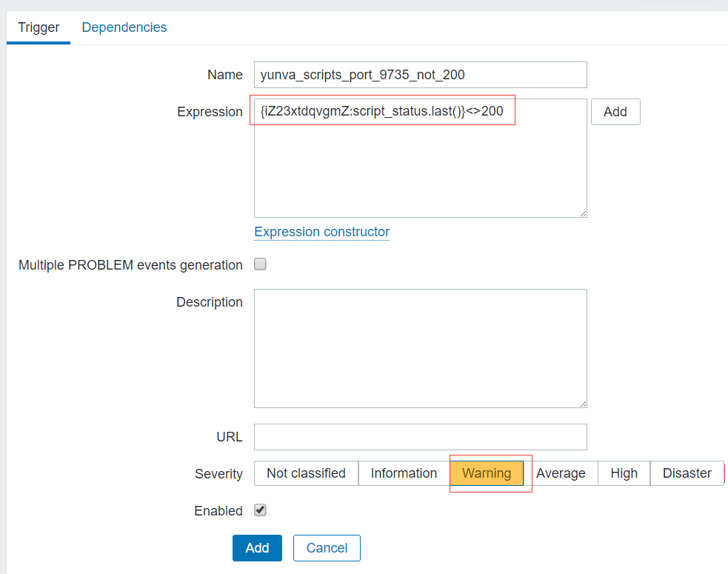This screenshot has height=574, width=728.
Task: Switch to the Dependencies tab
Action: (x=124, y=27)
